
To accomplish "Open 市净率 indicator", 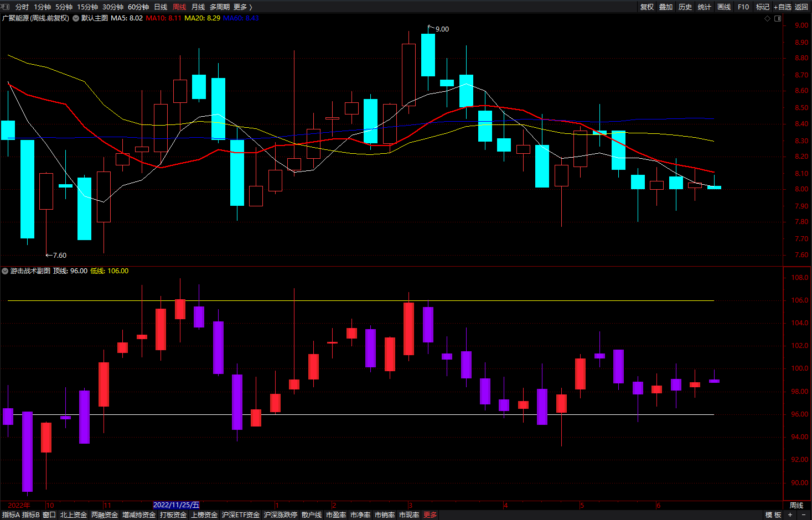I will 360,515.
